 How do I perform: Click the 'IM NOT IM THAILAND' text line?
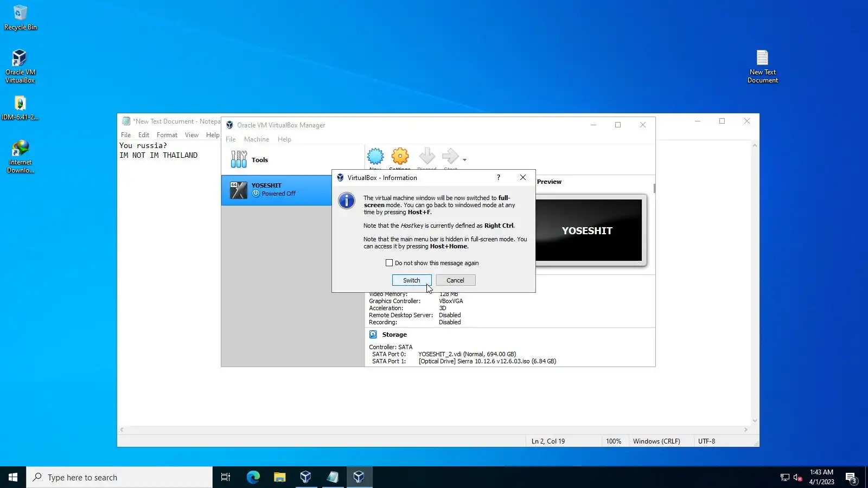pos(158,155)
